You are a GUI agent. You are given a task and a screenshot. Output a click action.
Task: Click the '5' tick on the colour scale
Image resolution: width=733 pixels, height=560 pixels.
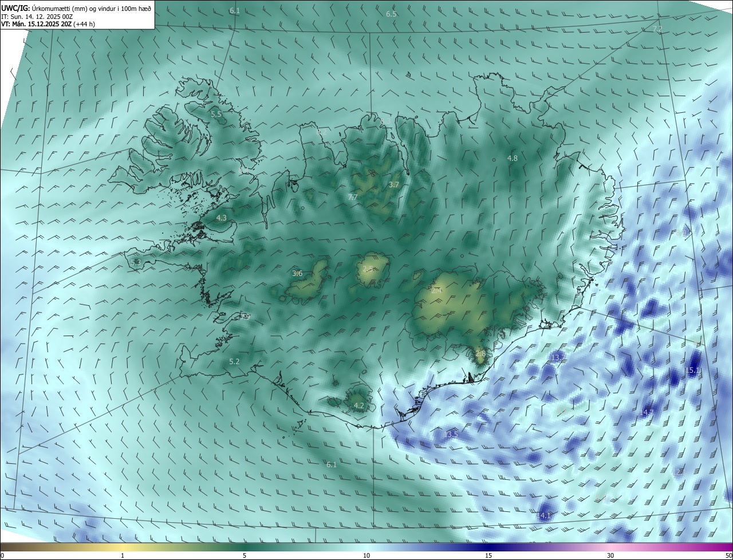pyautogui.click(x=245, y=555)
